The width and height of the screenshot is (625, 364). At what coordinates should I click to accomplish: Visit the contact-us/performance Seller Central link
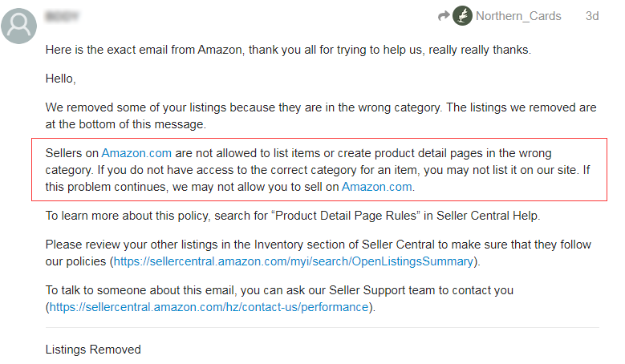[x=209, y=306]
